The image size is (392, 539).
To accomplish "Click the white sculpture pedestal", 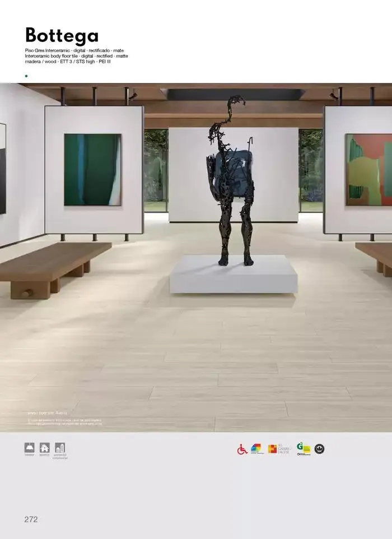I will pos(234,276).
